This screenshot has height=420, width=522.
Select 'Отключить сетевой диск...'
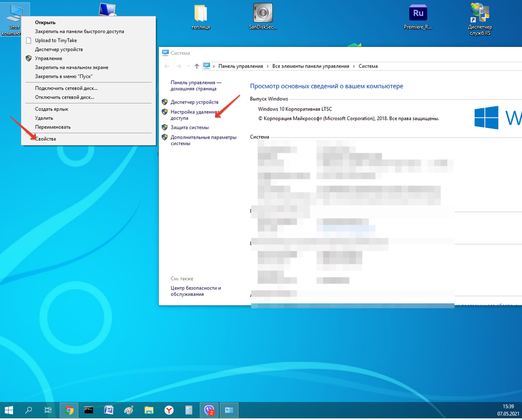click(x=88, y=97)
